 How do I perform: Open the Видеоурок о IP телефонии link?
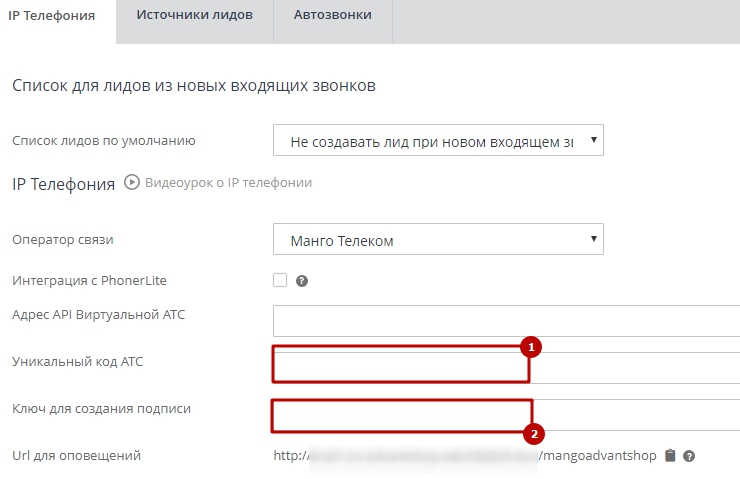(228, 183)
